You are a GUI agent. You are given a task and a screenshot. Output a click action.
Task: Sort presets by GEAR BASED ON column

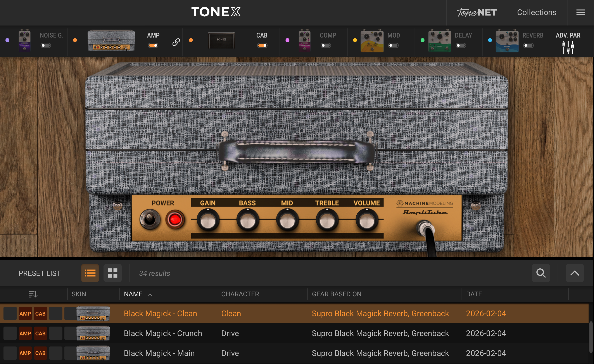(337, 294)
